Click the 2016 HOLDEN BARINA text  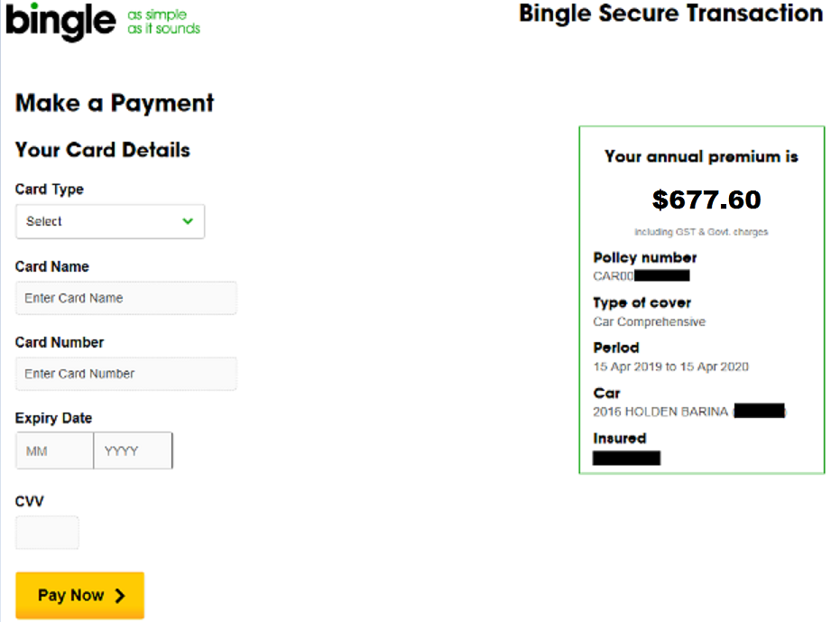pos(660,412)
